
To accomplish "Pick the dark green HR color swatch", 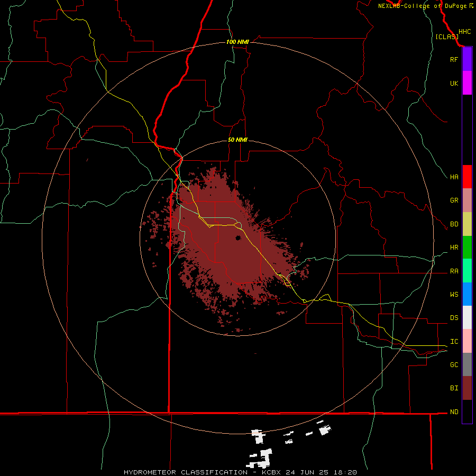I will coord(467,248).
